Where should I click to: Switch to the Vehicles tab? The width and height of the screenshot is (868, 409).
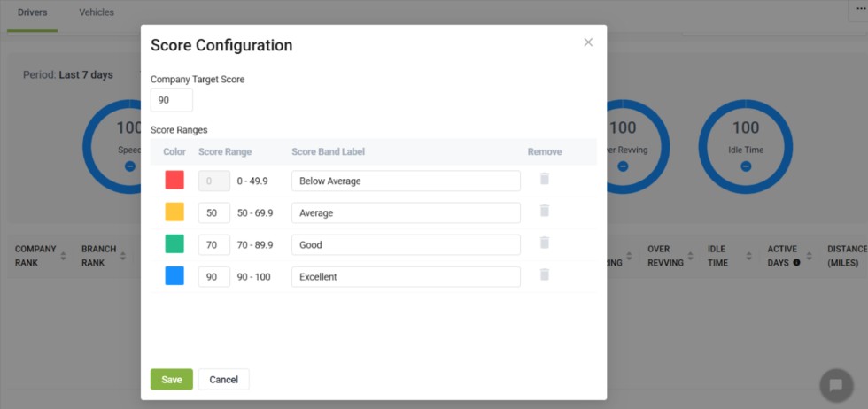[97, 12]
